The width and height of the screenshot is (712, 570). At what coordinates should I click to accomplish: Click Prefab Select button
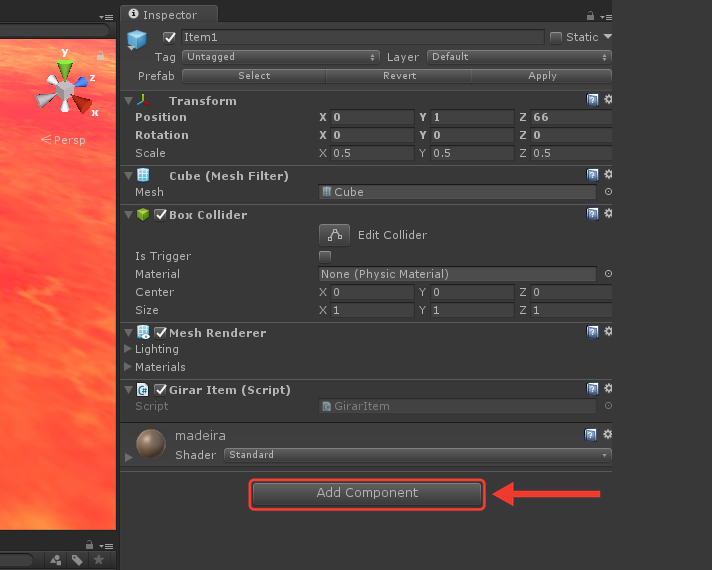(x=254, y=76)
